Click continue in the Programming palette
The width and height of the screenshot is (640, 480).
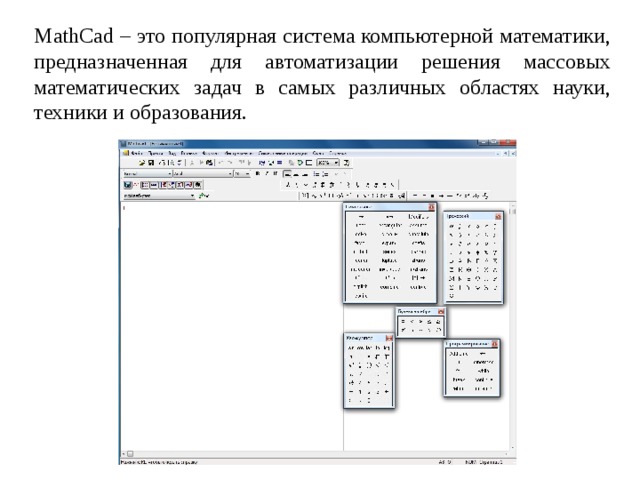pyautogui.click(x=483, y=380)
